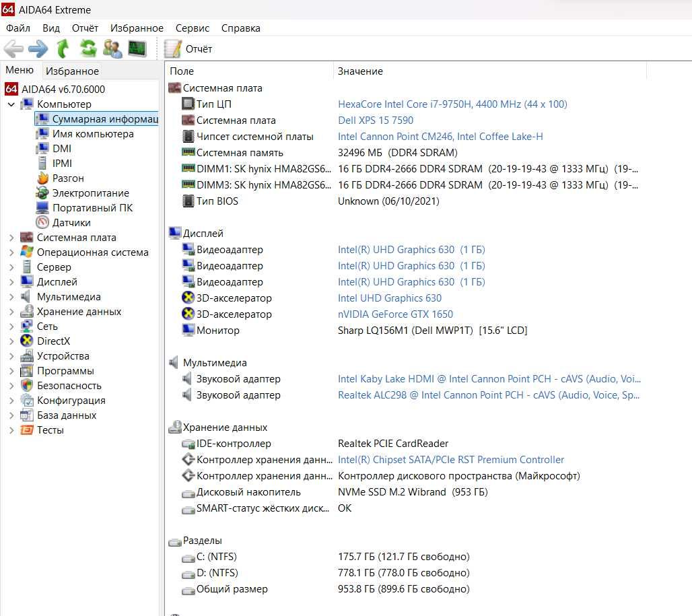Open the Файл menu
This screenshot has height=616, width=692.
[x=18, y=28]
